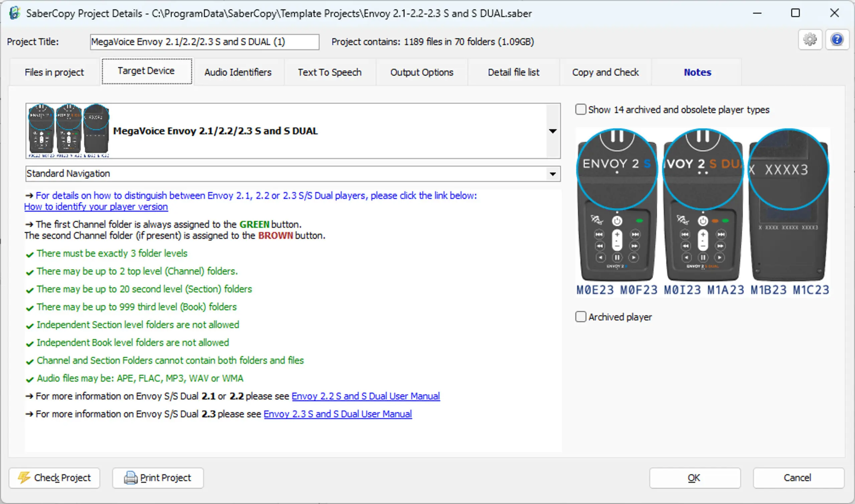
Task: Enable Show 14 archived and obsolete player types
Action: 581,109
